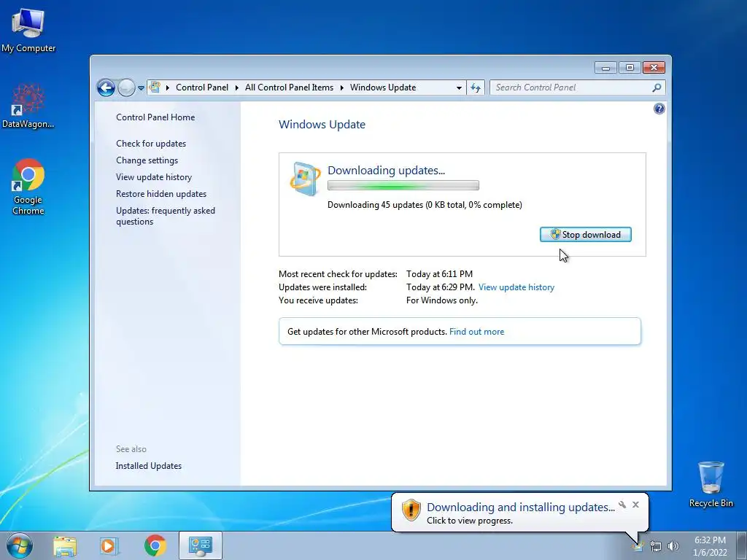Launch Chrome from the taskbar

155,545
